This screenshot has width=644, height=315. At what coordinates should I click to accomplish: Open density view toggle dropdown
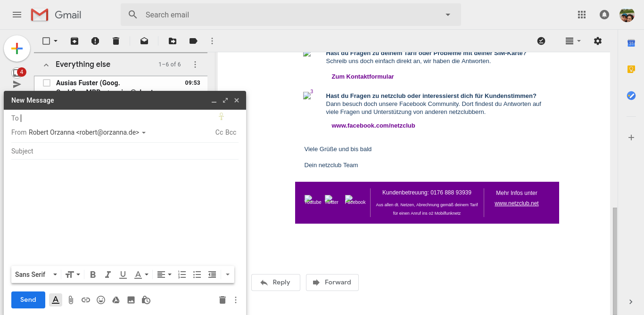click(573, 41)
